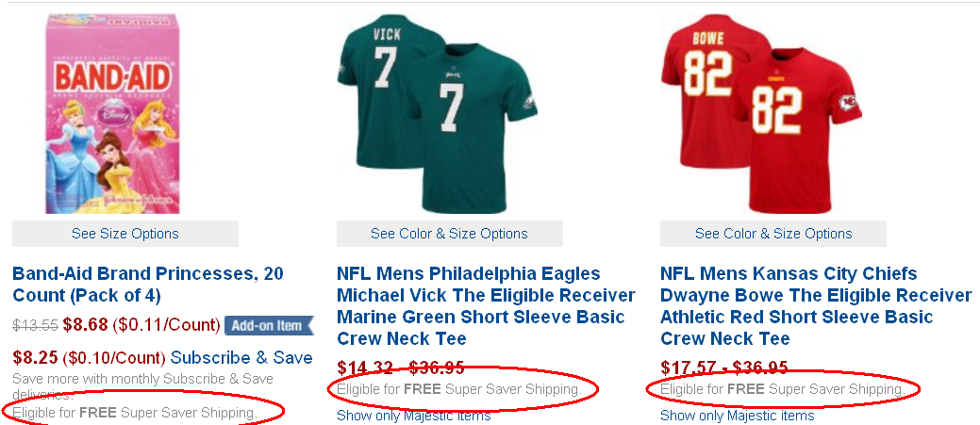Click the $14.32 - $36.95 price range
This screenshot has width=980, height=425.
(401, 368)
